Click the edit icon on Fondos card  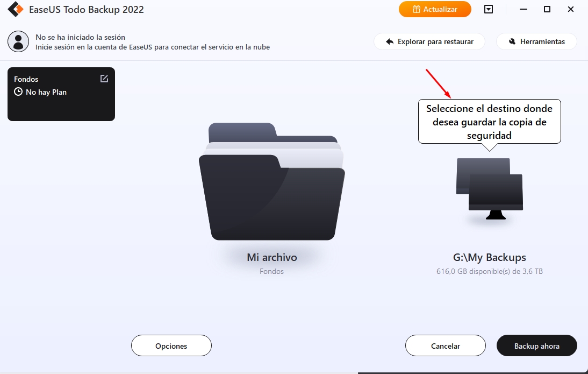pos(104,79)
